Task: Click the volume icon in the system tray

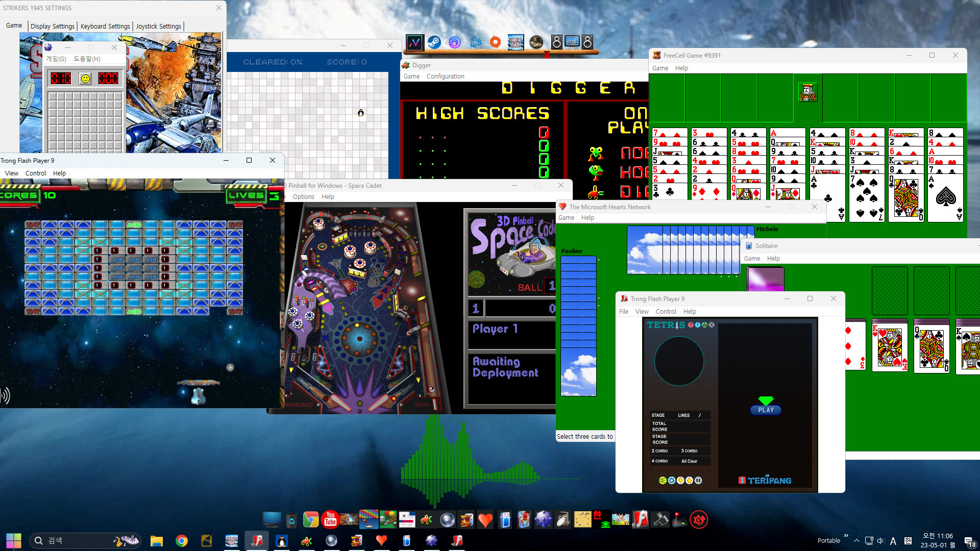Action: [880, 541]
